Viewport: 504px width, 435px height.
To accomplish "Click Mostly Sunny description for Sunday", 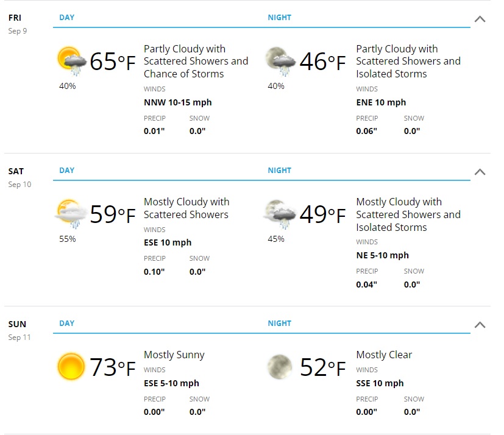I will point(174,355).
